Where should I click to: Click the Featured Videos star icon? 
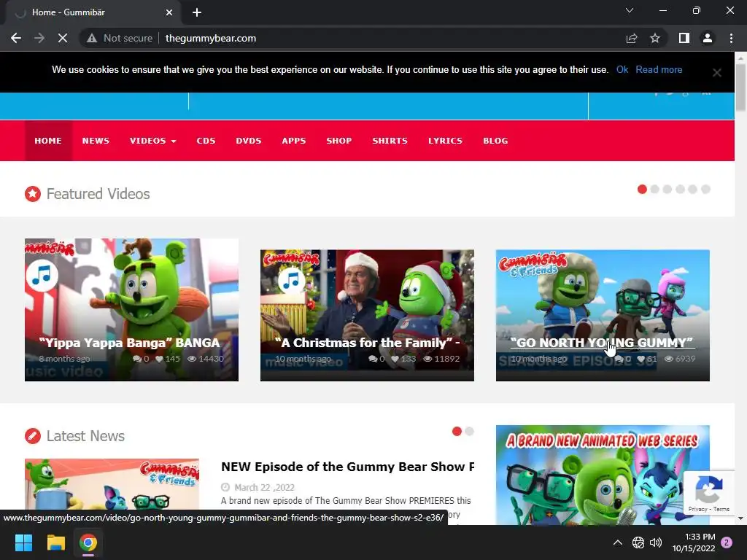(x=33, y=194)
